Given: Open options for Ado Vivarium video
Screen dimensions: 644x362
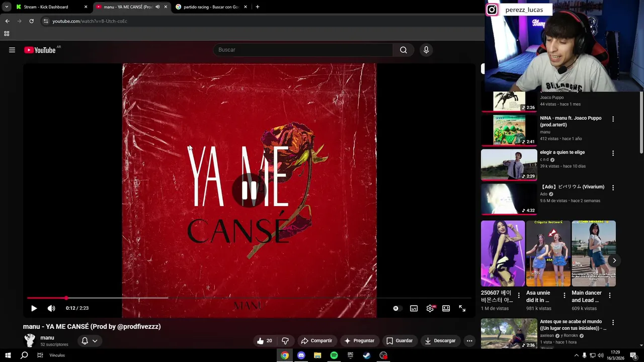Looking at the screenshot, I should (x=613, y=188).
